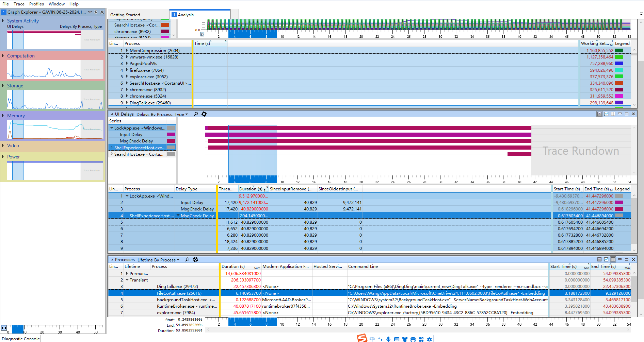644x342 pixels.
Task: Toggle the pin on the Graph Explorer panel
Action: [96, 12]
